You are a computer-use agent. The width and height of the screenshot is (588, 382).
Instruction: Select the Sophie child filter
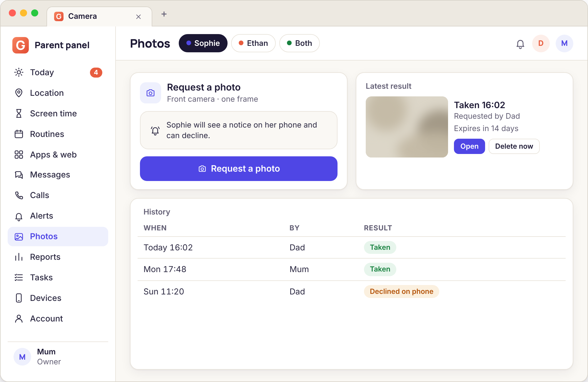click(x=203, y=43)
